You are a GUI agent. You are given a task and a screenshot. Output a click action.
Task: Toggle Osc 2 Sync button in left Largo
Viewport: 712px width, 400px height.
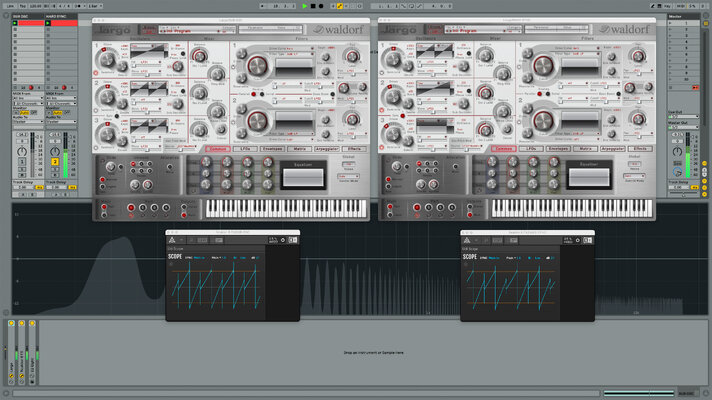point(117,116)
